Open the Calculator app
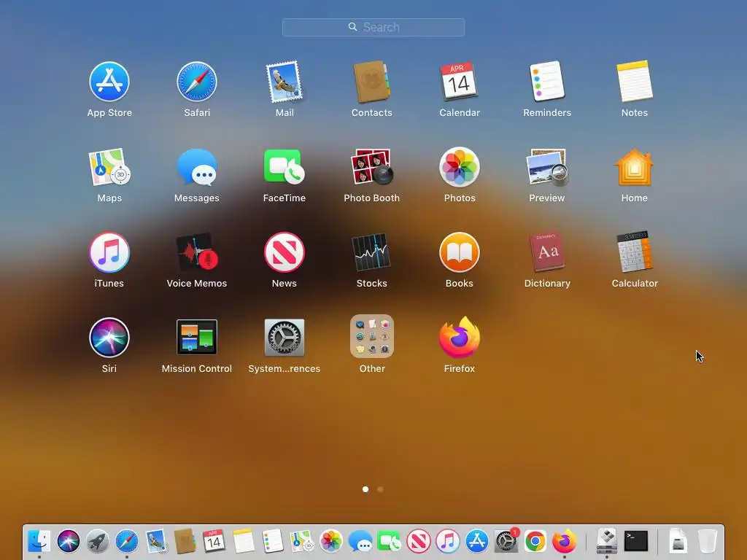The height and width of the screenshot is (560, 747). (635, 252)
